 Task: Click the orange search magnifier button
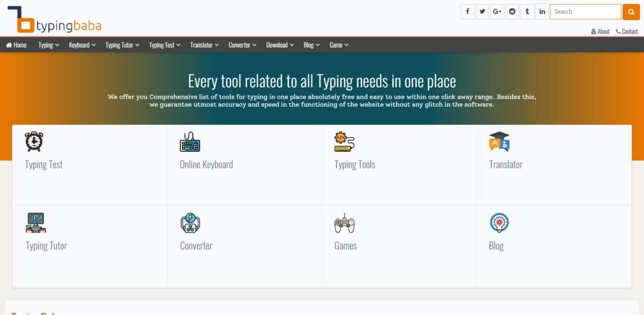pos(631,12)
